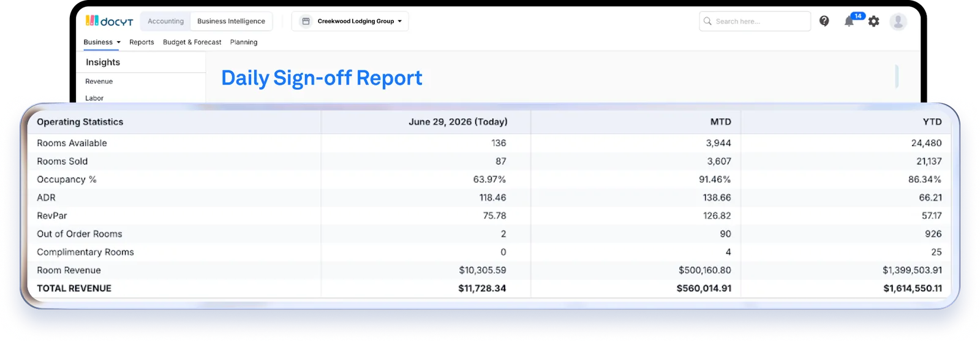This screenshot has height=342, width=980.
Task: Open the user profile avatar
Action: pos(898,21)
